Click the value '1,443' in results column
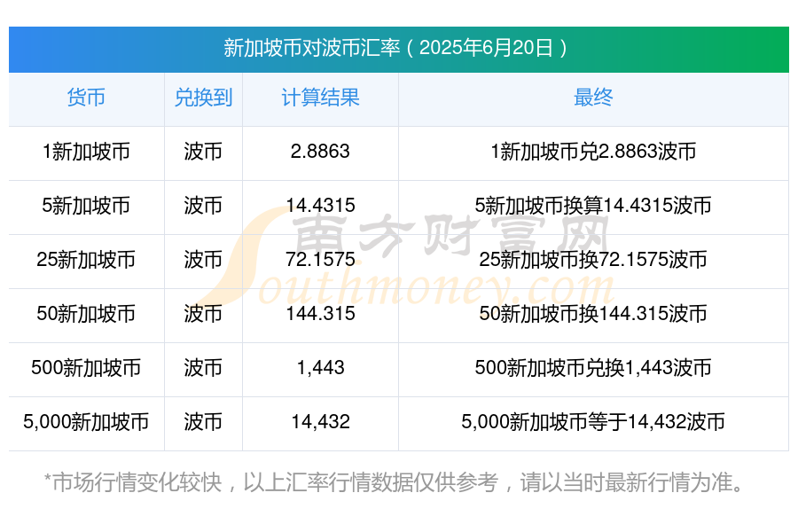Viewport: 798px width, 532px height. pos(320,368)
